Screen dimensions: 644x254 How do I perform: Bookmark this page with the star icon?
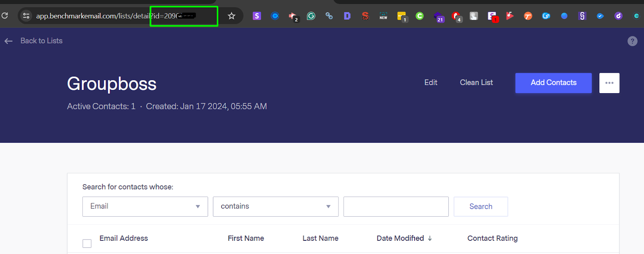(231, 16)
